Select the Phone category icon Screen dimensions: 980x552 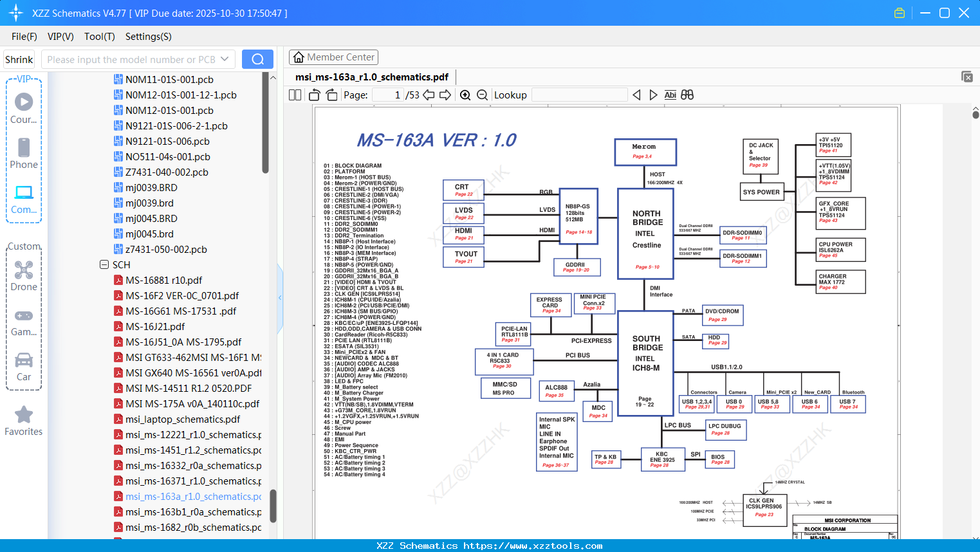coord(24,153)
